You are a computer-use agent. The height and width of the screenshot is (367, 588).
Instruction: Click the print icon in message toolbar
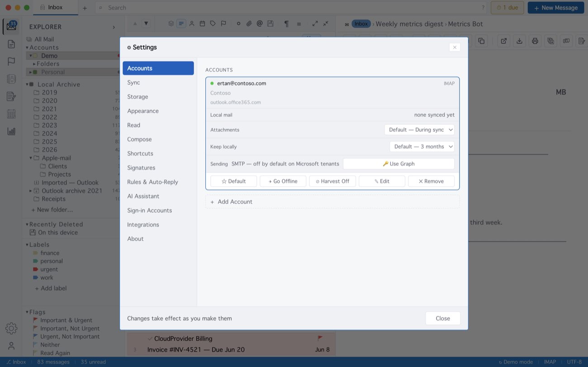click(x=535, y=41)
